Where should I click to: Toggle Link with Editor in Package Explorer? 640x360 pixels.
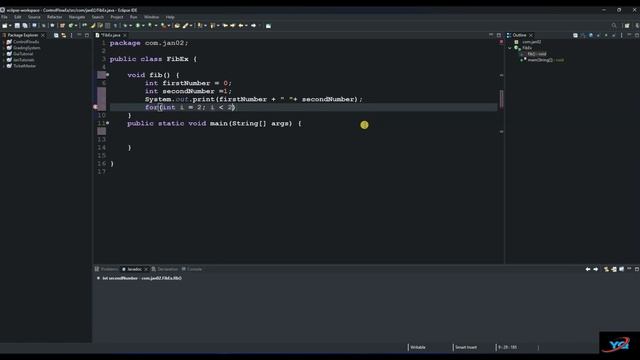coord(64,36)
